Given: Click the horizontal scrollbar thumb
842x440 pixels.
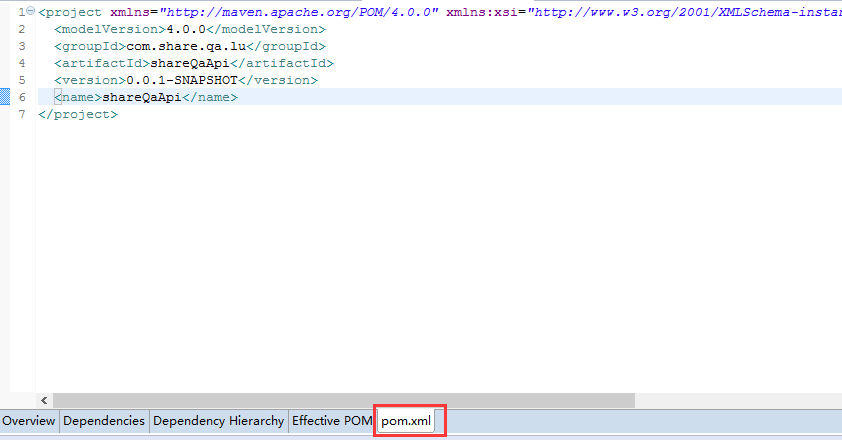Looking at the screenshot, I should pos(344,400).
